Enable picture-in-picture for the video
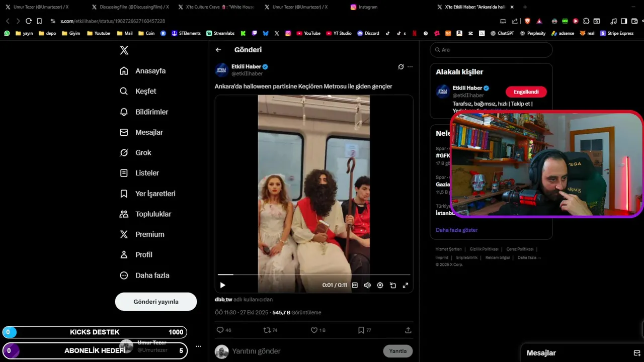This screenshot has width=644, height=362. pos(393,285)
